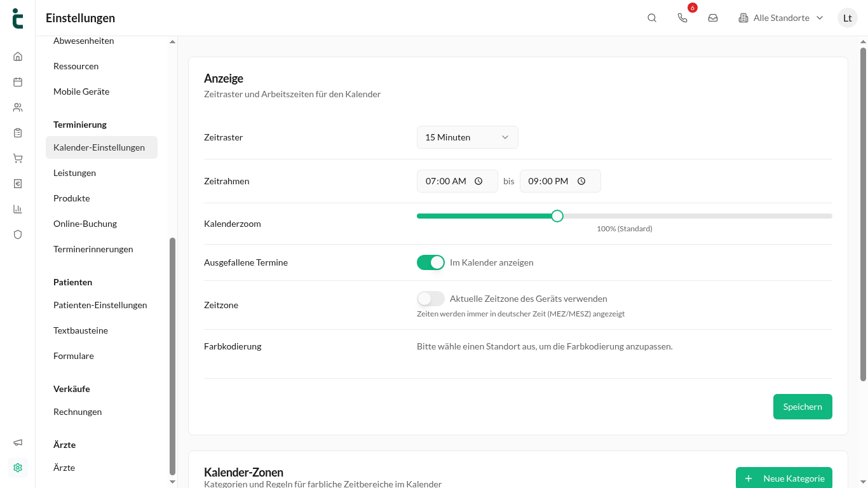The width and height of the screenshot is (868, 488).
Task: Click the Kalenderzoom slider handle
Action: (x=557, y=216)
